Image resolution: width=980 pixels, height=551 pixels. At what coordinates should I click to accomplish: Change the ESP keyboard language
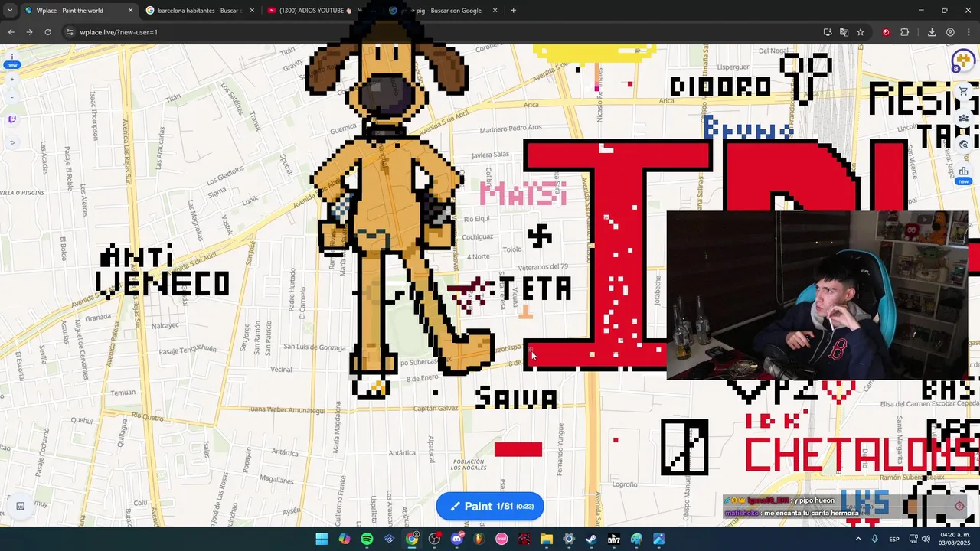pos(894,539)
